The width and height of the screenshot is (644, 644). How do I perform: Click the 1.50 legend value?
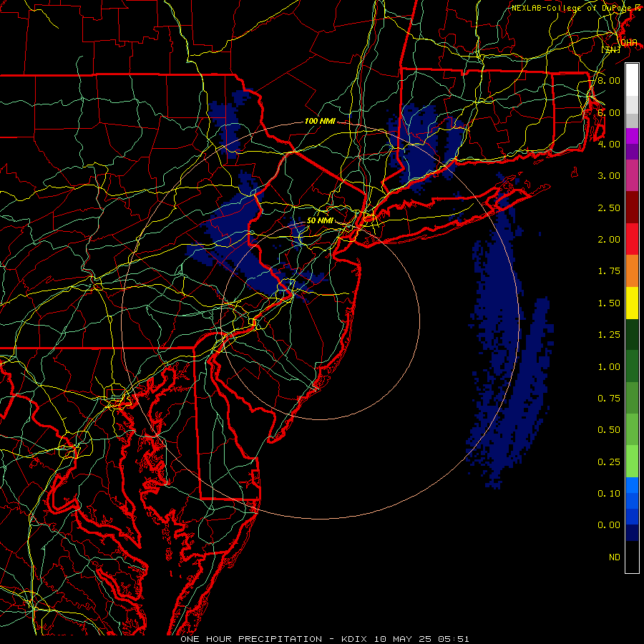point(609,303)
